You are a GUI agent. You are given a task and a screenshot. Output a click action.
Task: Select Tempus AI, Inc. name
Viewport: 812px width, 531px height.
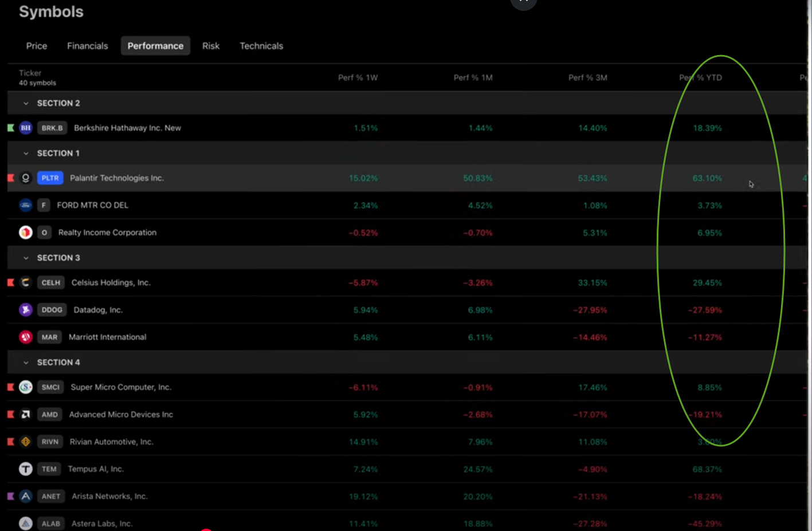click(96, 469)
